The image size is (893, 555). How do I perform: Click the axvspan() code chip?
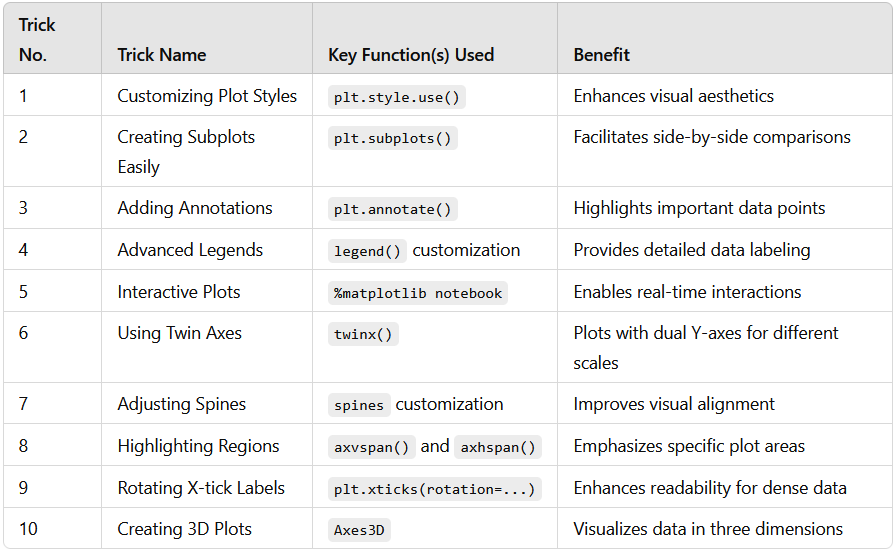[x=371, y=447]
